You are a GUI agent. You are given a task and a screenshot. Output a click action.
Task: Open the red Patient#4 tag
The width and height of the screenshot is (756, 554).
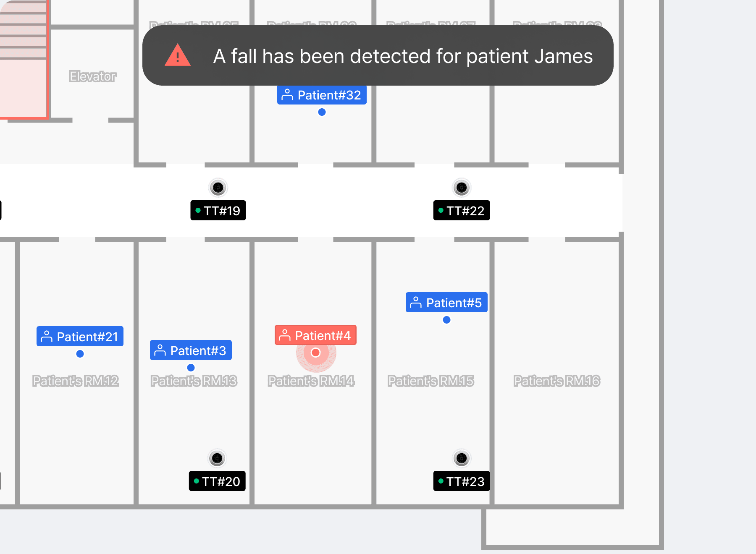point(315,335)
